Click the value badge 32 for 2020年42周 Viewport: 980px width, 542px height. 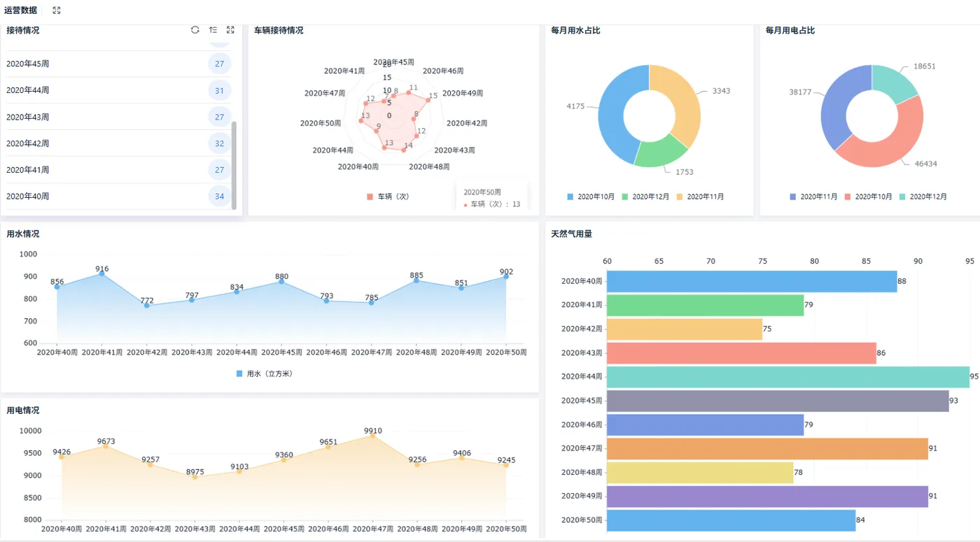click(220, 143)
